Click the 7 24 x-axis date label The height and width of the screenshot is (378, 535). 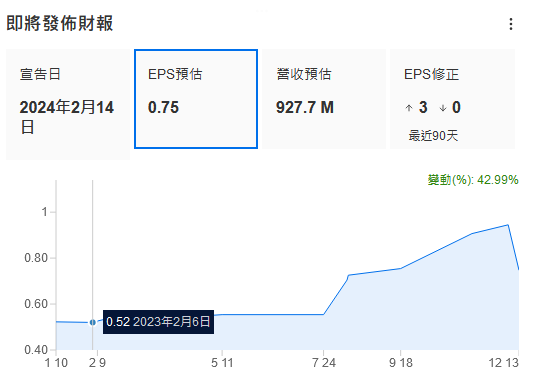point(324,363)
